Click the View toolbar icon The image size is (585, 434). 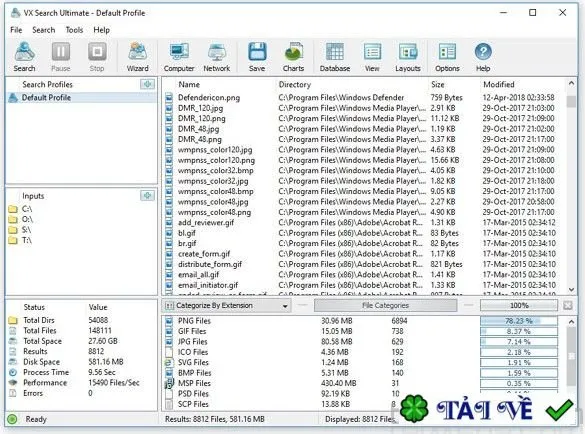[x=372, y=57]
